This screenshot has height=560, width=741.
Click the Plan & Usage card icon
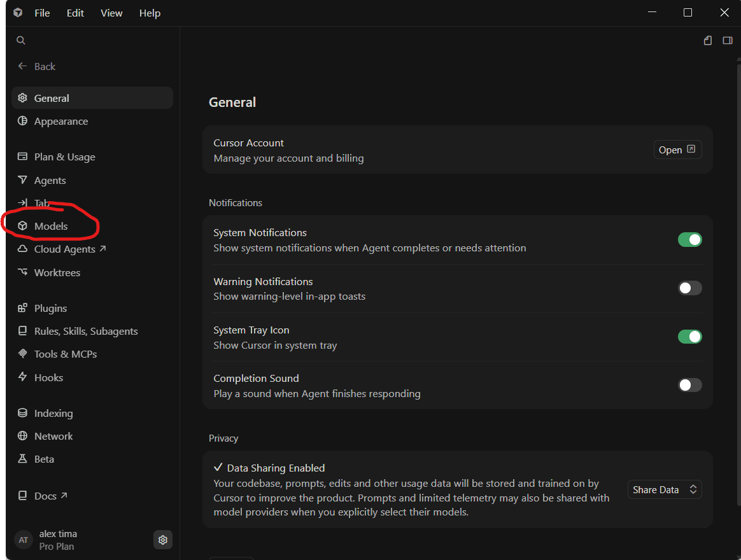coord(22,157)
